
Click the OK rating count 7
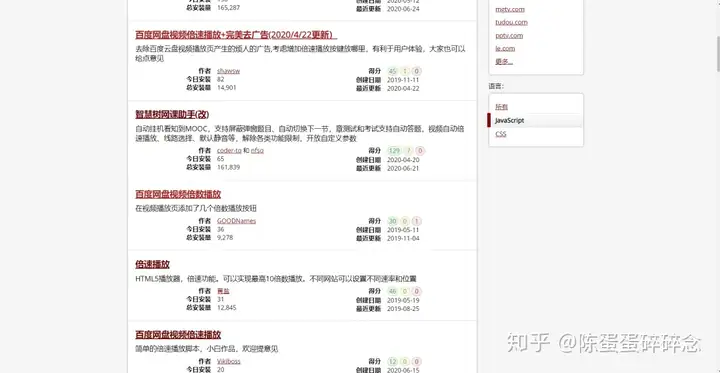tap(408, 151)
